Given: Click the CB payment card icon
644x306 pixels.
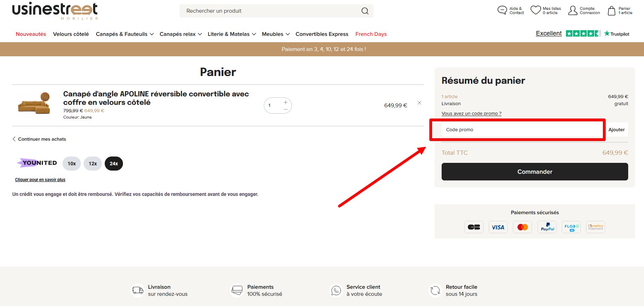Looking at the screenshot, I should 474,227.
